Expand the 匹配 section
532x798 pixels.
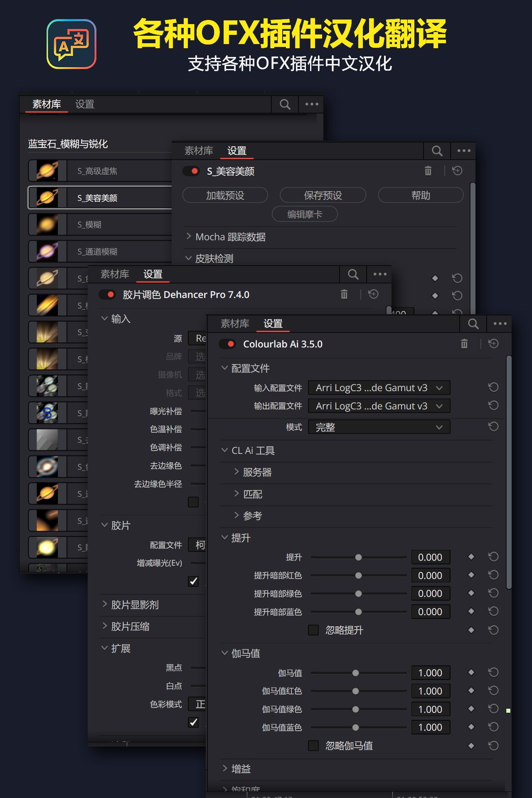(x=236, y=494)
